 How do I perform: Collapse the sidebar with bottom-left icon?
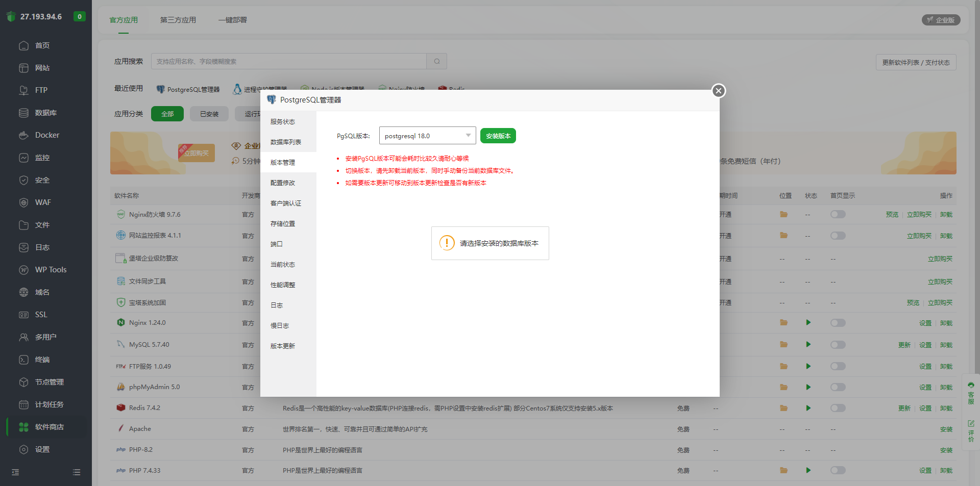(x=14, y=472)
